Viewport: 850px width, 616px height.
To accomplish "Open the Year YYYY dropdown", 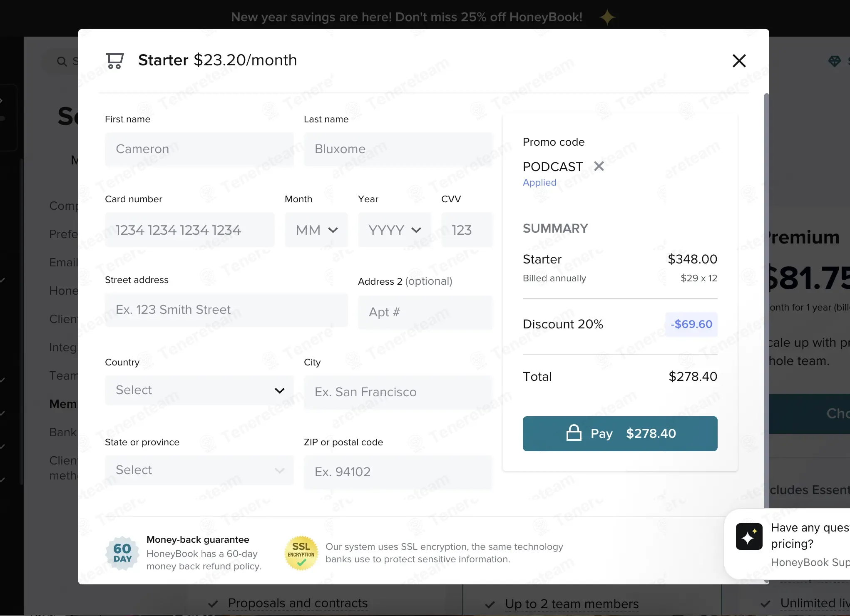I will (x=395, y=230).
